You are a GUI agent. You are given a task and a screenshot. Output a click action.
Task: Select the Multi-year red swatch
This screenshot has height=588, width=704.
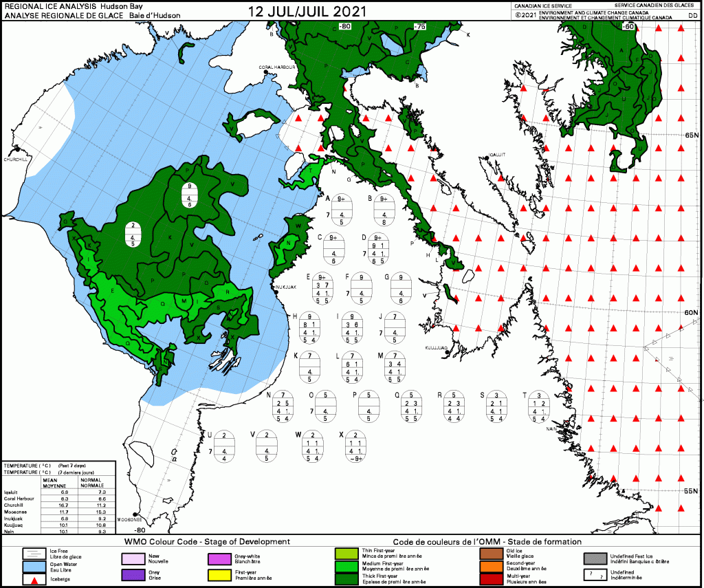490,578
